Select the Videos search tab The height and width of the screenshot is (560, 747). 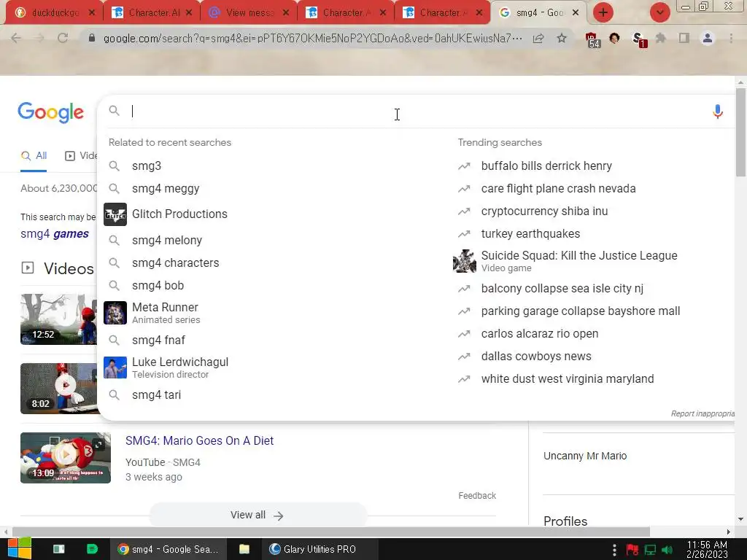pos(82,156)
